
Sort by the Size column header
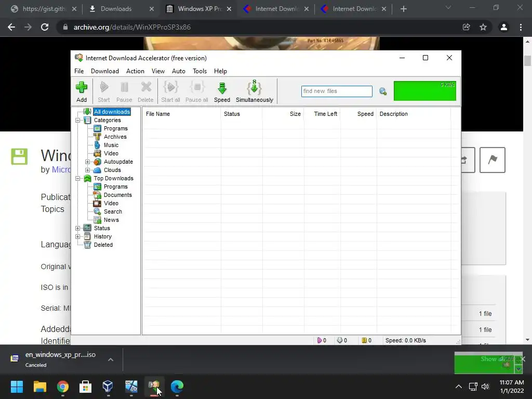[283, 114]
